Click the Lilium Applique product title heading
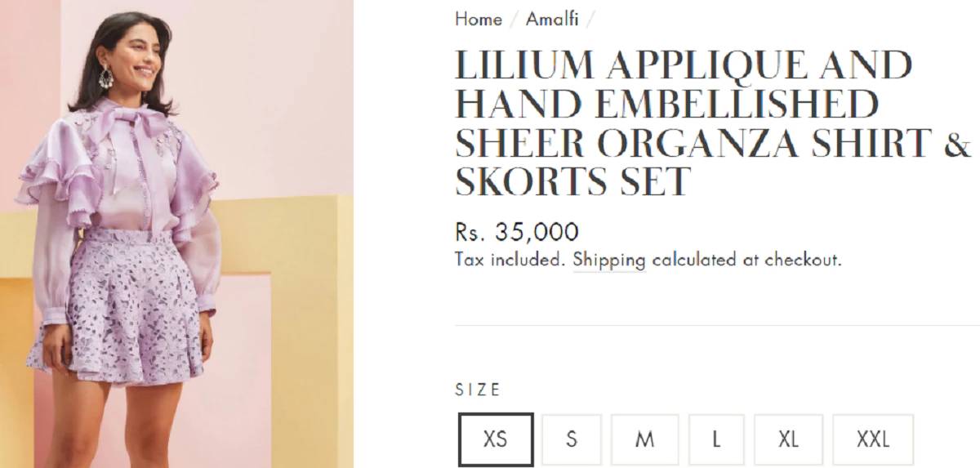Screen dimensions: 980x468 [x=713, y=123]
